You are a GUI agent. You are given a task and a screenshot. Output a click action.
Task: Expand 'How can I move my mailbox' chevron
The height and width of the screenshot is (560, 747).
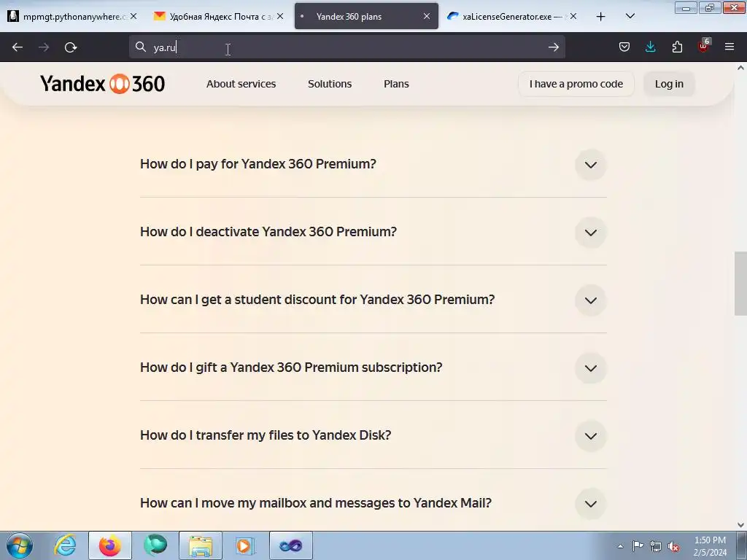point(591,504)
